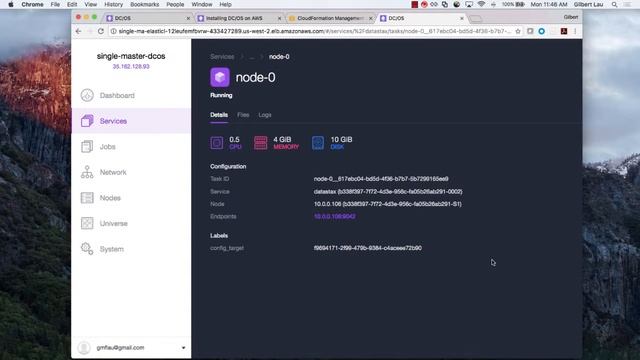This screenshot has width=640, height=360.
Task: Click the Node 10.0.0.106 value
Action: tap(387, 204)
